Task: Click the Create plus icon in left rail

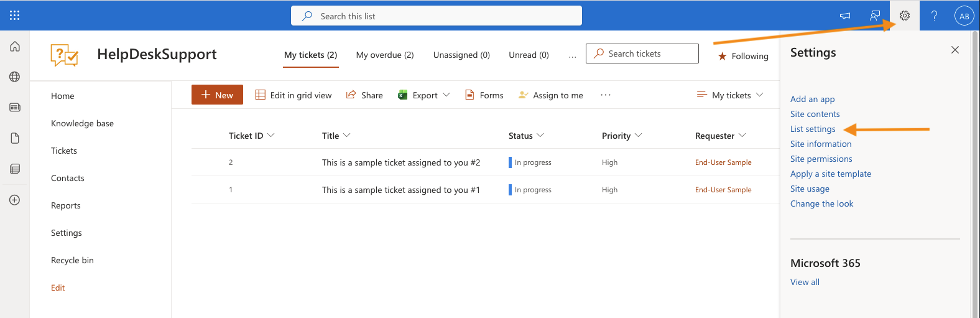Action: click(x=15, y=200)
